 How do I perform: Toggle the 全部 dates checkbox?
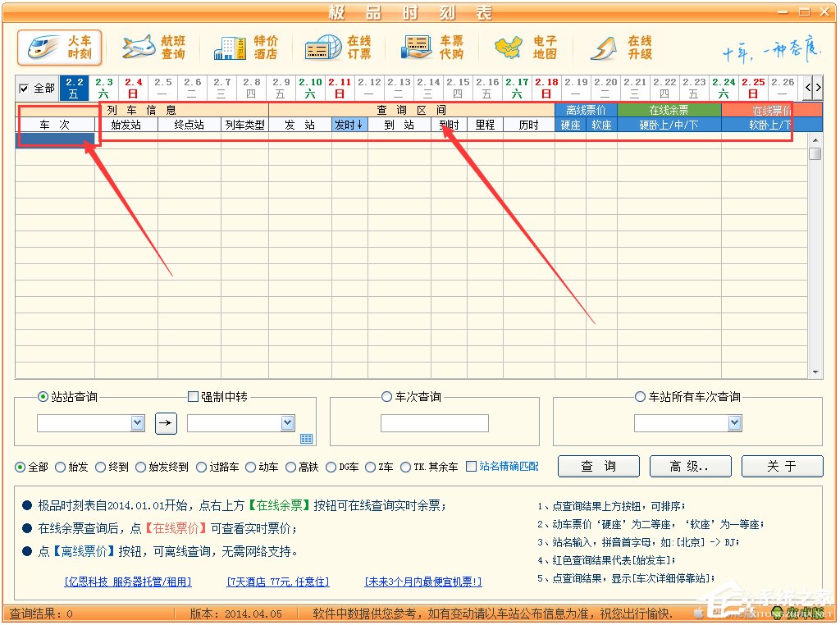pos(24,89)
